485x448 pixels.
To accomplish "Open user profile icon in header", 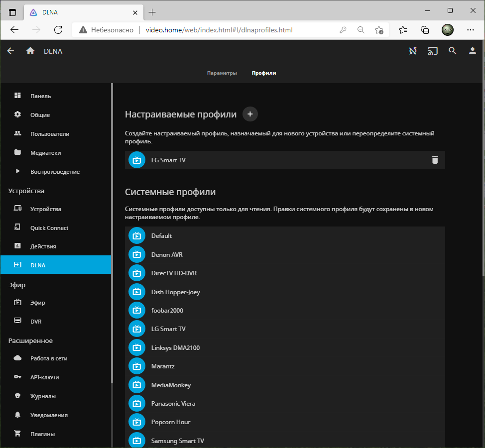I will point(473,51).
